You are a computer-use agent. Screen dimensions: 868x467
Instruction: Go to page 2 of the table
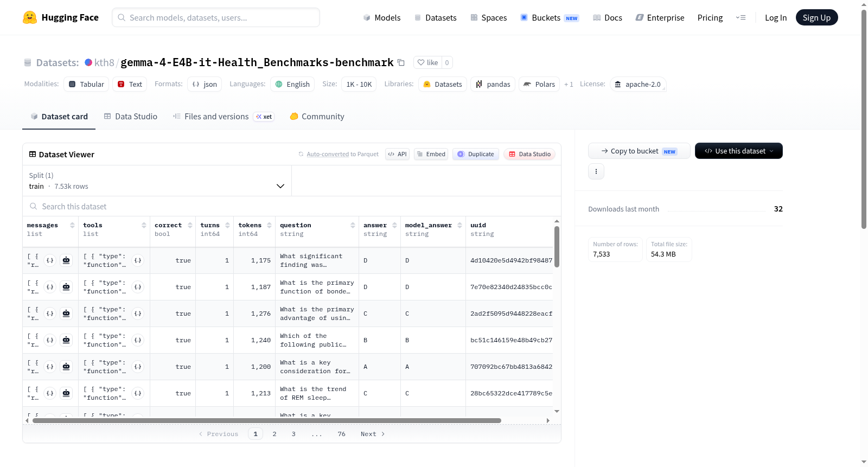pos(275,434)
